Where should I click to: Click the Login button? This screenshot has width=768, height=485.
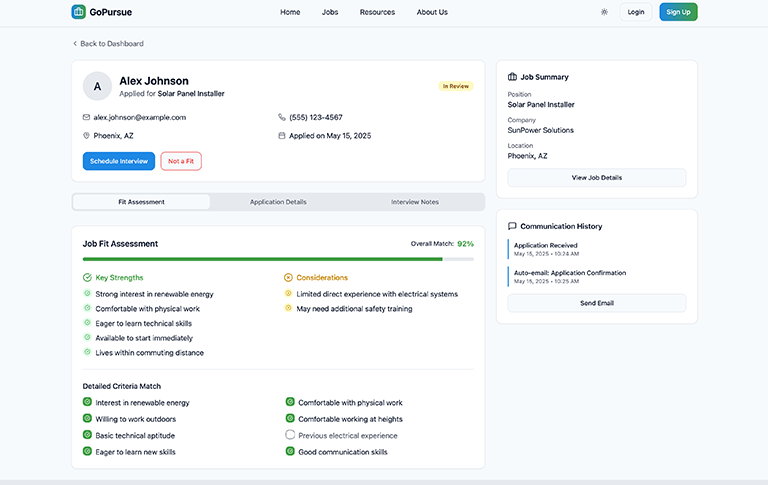point(636,12)
